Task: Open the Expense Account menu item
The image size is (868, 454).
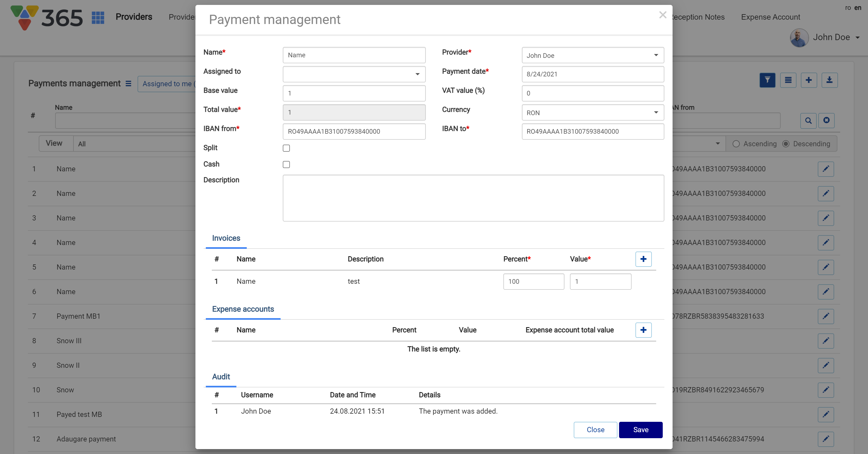Action: point(770,17)
